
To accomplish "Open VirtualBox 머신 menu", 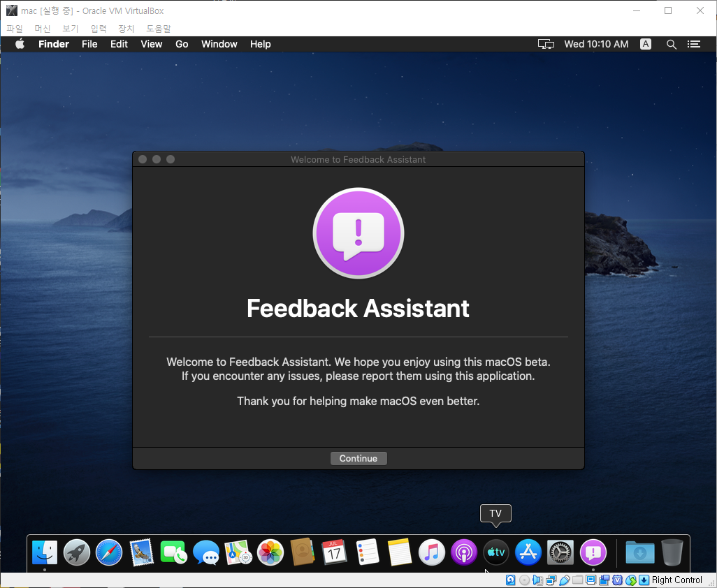I will 43,29.
